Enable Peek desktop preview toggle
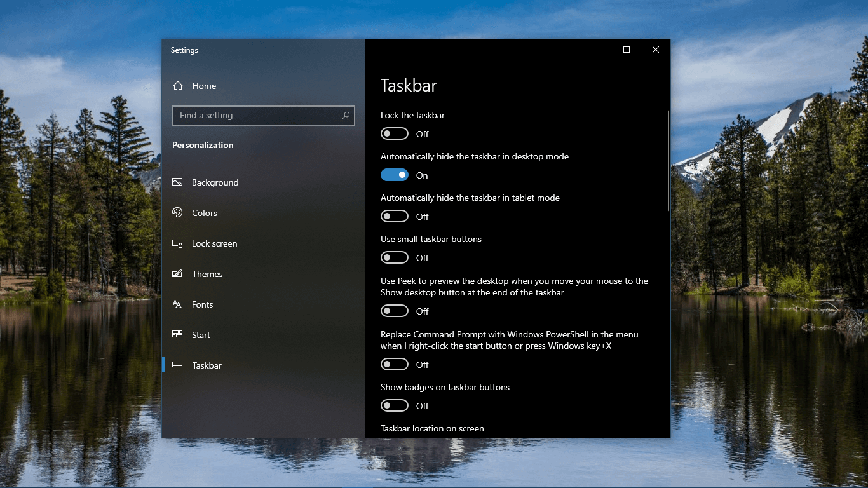Screen dimensions: 868x488 point(394,311)
